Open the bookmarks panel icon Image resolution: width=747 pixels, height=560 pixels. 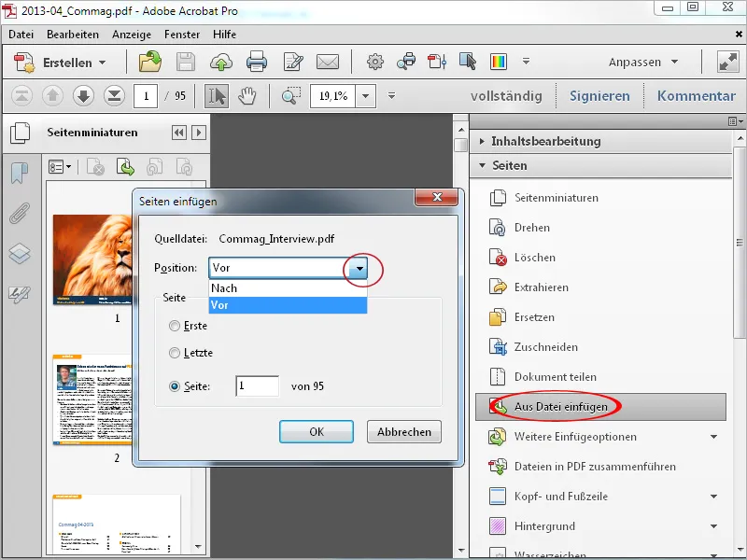pyautogui.click(x=20, y=173)
